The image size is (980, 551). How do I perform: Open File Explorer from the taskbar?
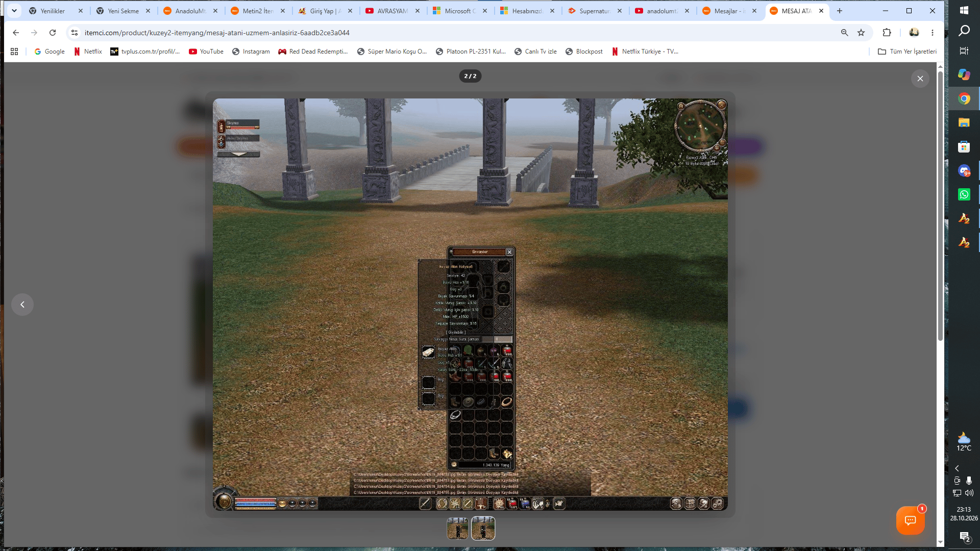pos(964,122)
